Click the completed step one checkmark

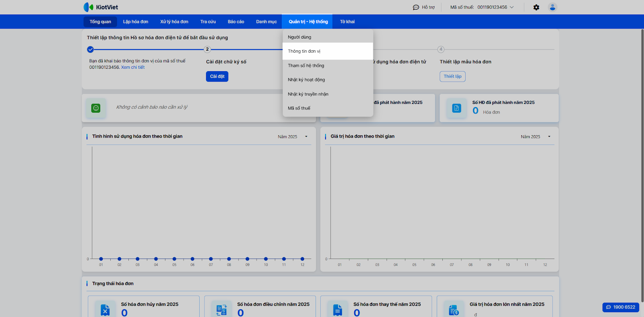(91, 49)
